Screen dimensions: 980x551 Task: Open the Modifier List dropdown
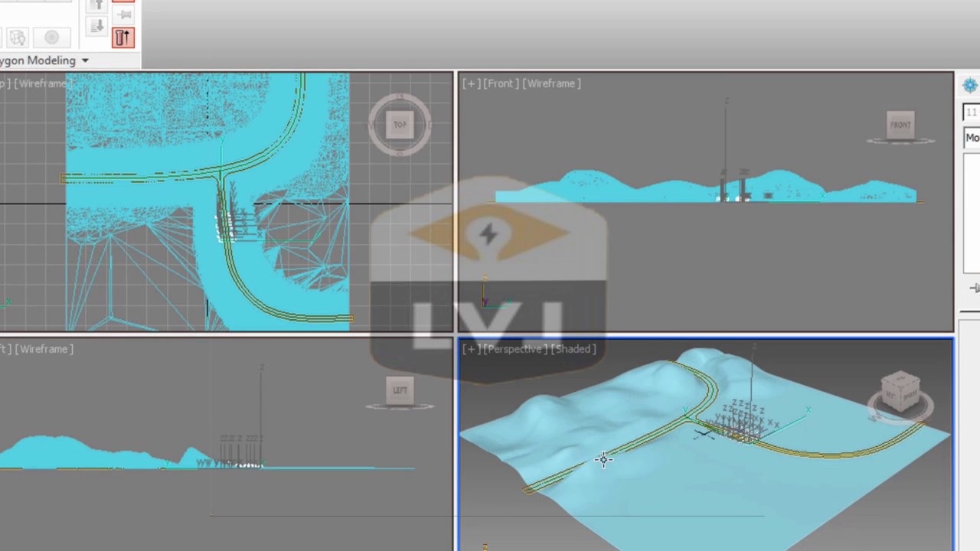tap(971, 138)
